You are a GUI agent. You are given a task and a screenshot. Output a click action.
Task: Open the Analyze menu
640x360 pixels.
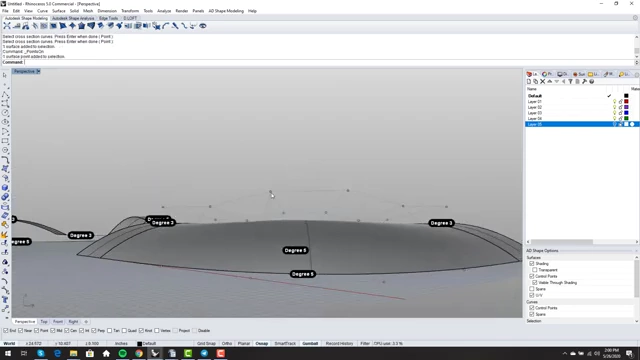[x=164, y=11]
